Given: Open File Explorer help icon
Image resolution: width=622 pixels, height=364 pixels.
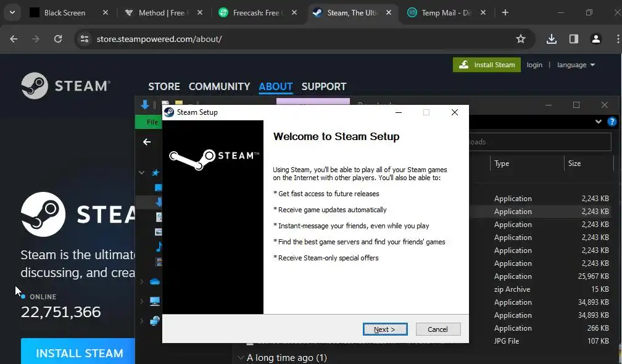Looking at the screenshot, I should pos(612,122).
